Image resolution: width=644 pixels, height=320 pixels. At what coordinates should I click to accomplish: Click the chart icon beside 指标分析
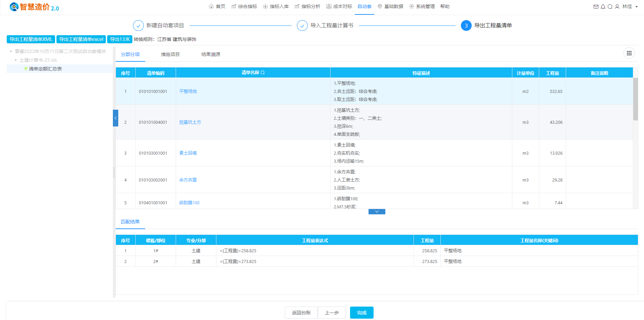pyautogui.click(x=297, y=6)
